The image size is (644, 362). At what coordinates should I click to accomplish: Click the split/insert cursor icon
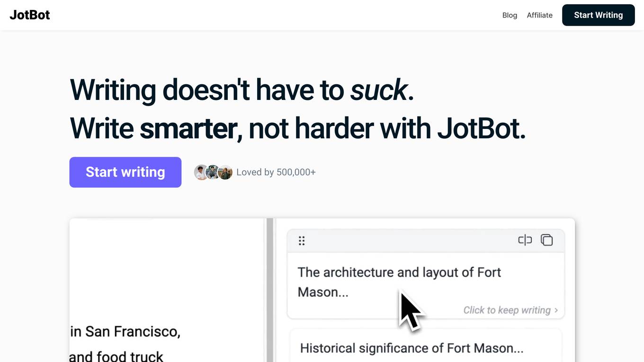pos(525,240)
